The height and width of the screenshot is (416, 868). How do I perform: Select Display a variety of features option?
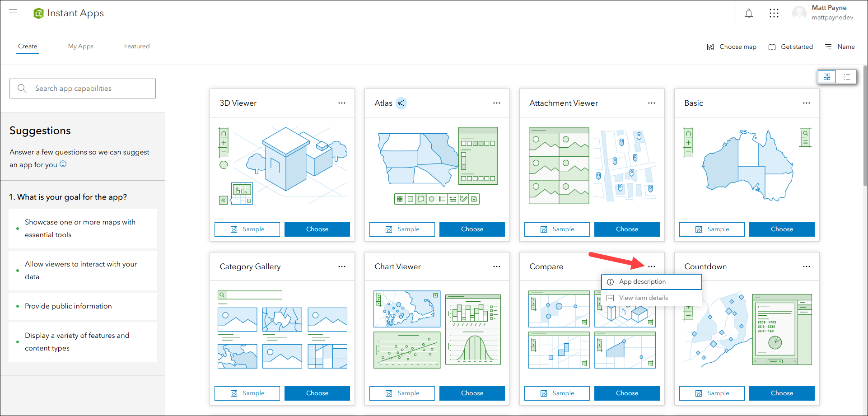tap(83, 342)
